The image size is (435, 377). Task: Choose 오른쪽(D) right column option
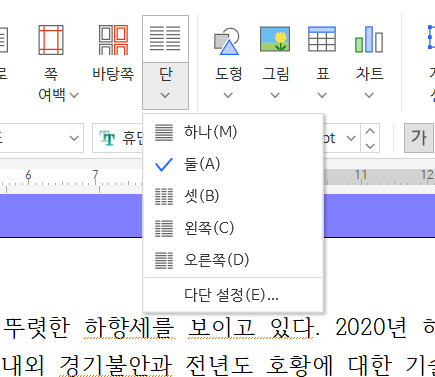pos(233,260)
